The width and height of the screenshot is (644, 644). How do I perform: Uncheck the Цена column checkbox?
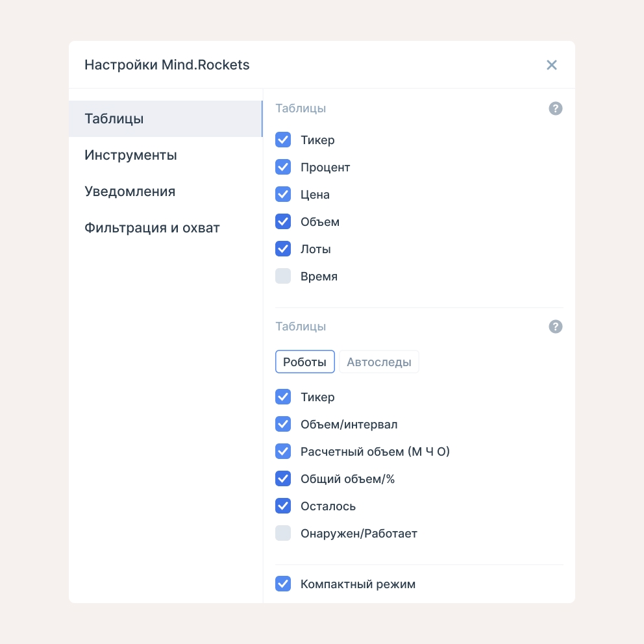click(283, 194)
